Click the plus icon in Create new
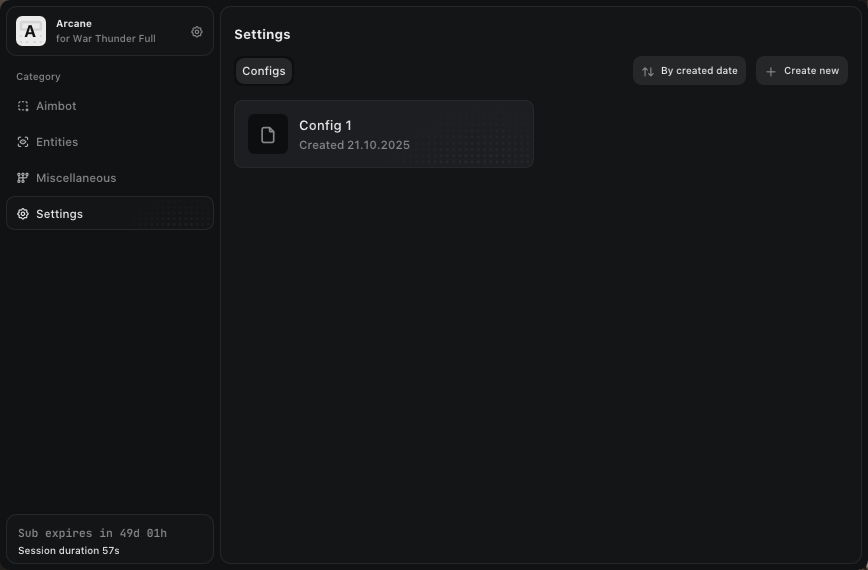The width and height of the screenshot is (868, 570). click(770, 71)
